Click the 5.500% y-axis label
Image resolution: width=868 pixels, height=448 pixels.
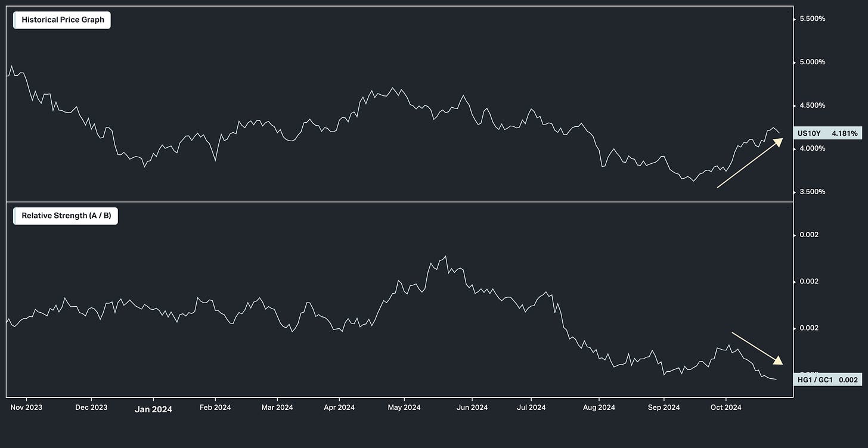coord(812,19)
